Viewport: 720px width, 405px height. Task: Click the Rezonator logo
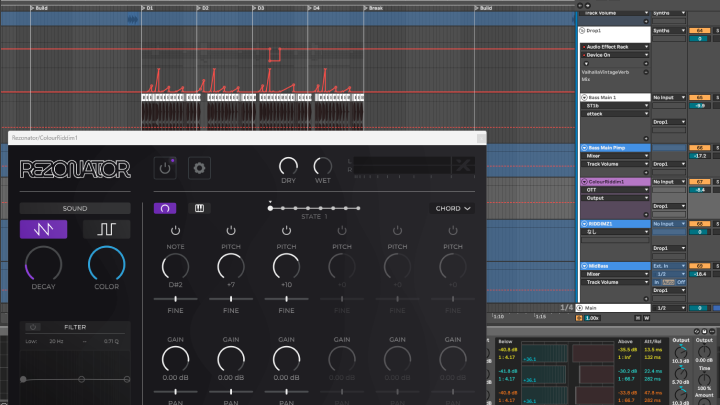pyautogui.click(x=75, y=169)
